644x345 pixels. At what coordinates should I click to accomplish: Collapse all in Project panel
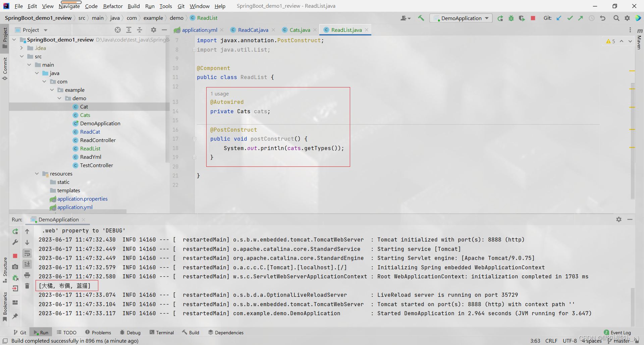tap(140, 30)
